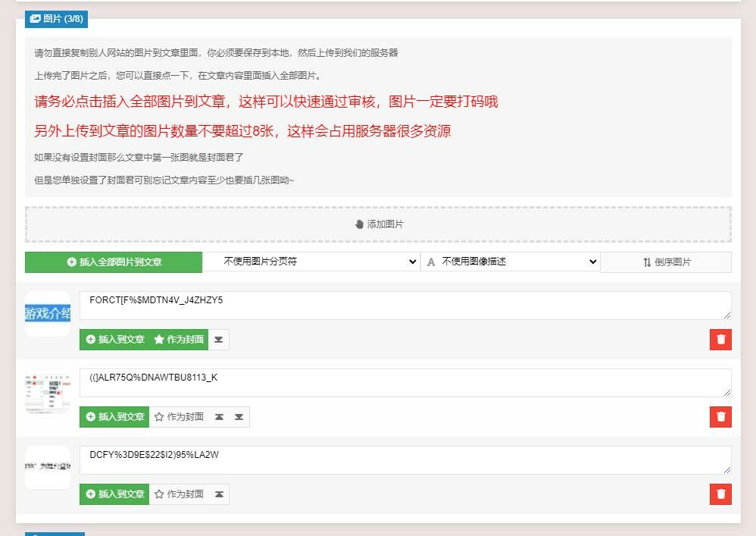
Task: Delete the FORCT[F%$MDTN4V image with trash icon
Action: click(720, 340)
